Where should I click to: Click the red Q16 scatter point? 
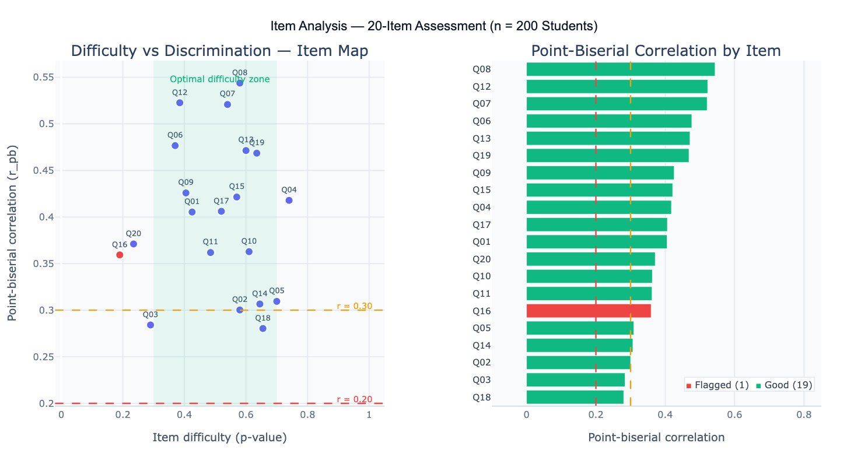[120, 255]
